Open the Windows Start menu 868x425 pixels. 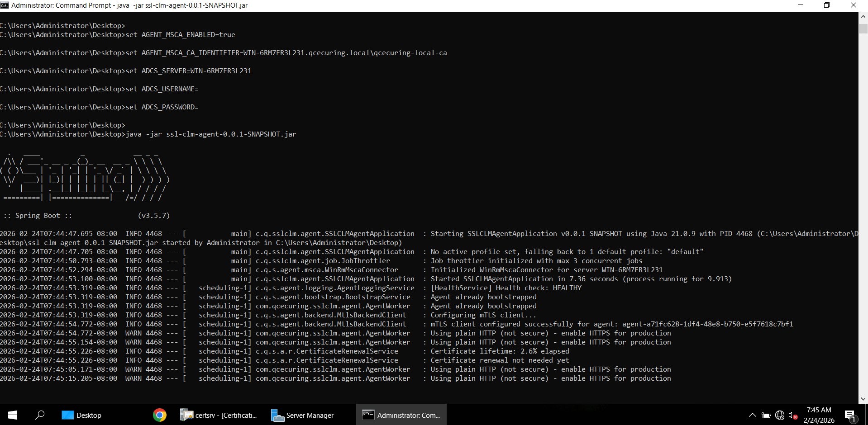click(13, 415)
